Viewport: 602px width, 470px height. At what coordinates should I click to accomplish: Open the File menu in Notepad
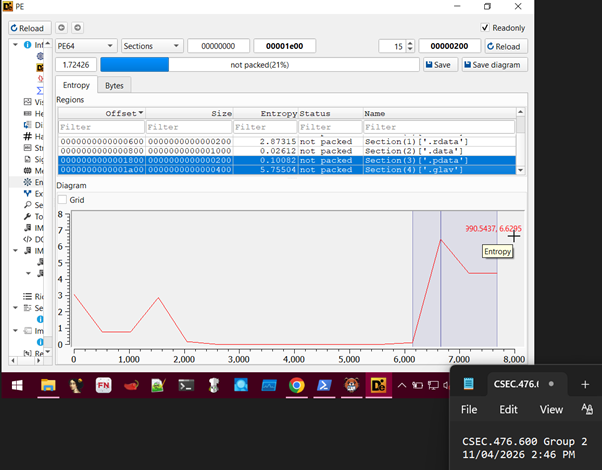coord(469,409)
